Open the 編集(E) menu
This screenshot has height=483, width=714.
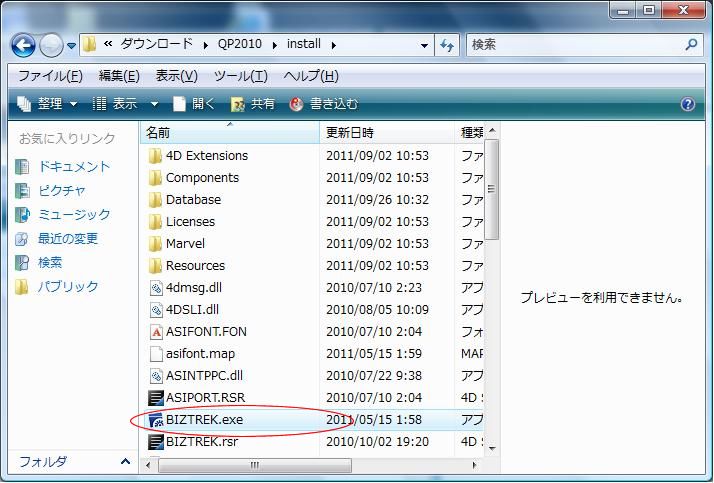pos(119,76)
